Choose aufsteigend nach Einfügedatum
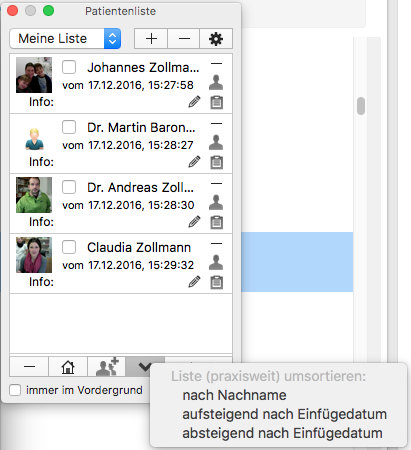Screen dimensions: 411x450 coord(285,414)
